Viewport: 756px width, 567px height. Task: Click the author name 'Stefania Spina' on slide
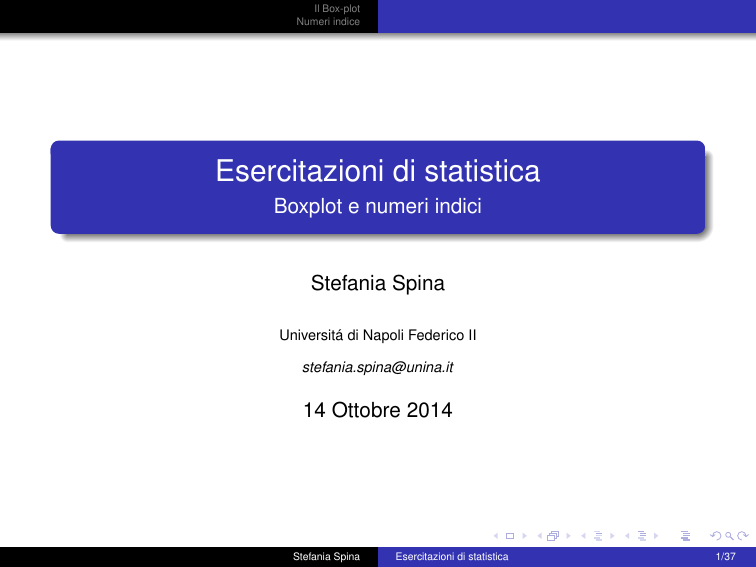pyautogui.click(x=378, y=283)
